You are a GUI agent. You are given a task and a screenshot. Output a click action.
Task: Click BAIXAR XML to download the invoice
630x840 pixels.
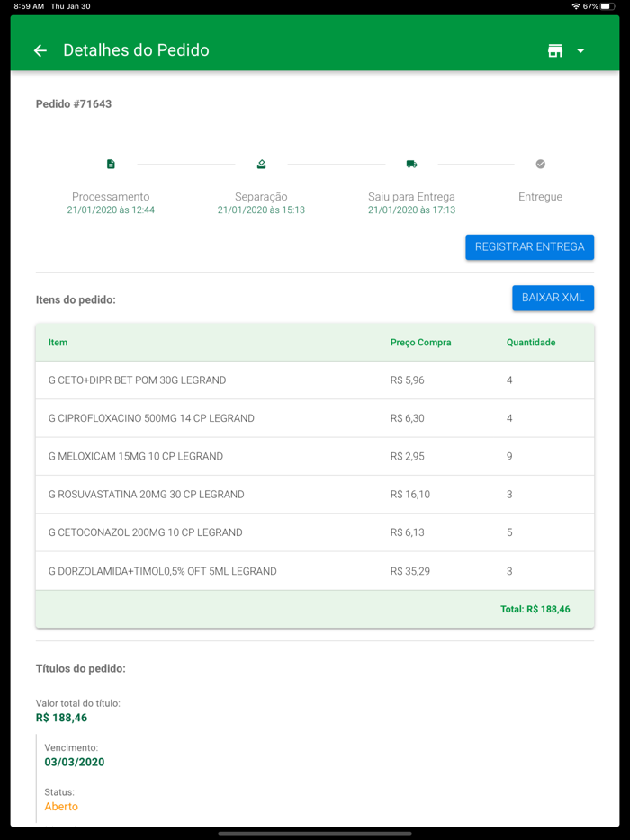553,297
